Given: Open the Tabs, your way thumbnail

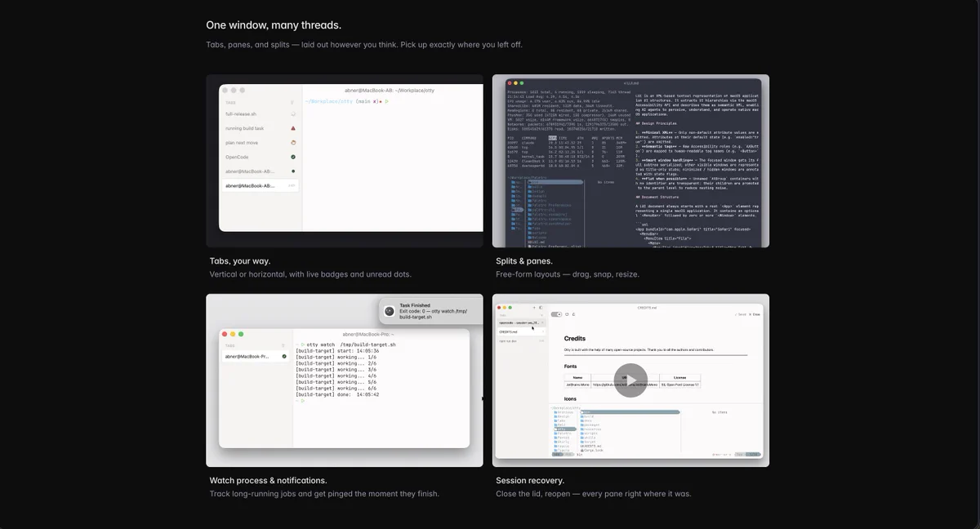Looking at the screenshot, I should point(345,161).
